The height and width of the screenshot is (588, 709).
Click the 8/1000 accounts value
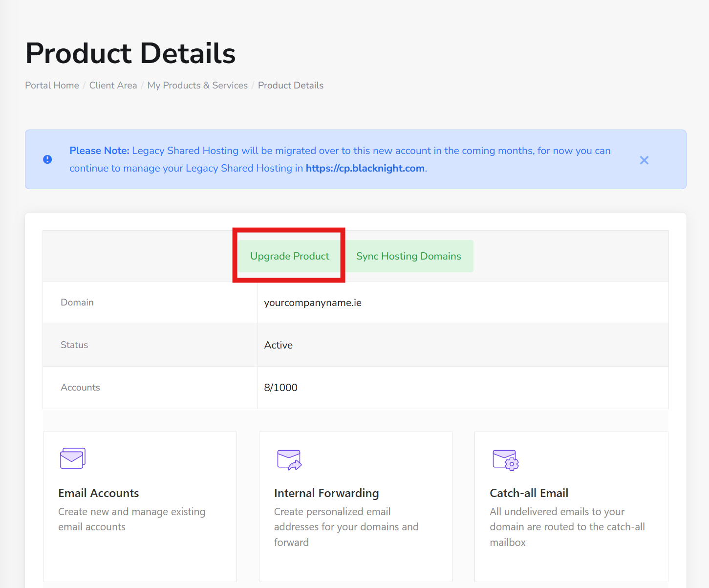point(280,388)
